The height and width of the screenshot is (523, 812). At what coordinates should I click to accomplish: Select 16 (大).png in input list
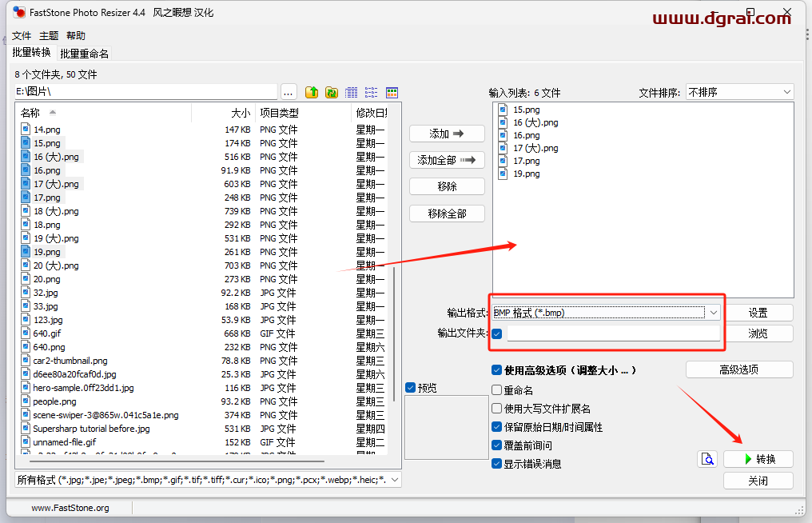(535, 122)
